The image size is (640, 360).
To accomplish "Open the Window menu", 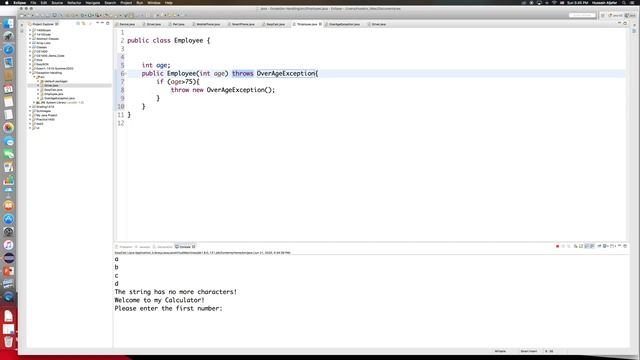I will point(154,2).
